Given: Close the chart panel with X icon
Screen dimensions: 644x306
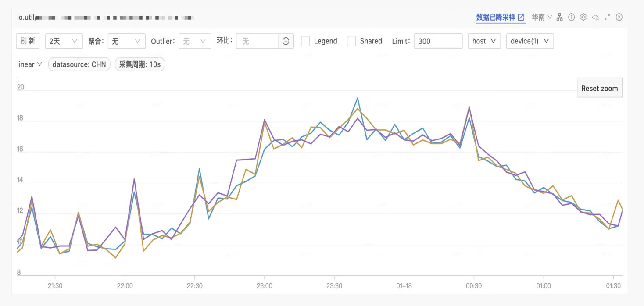Looking at the screenshot, I should pos(619,17).
